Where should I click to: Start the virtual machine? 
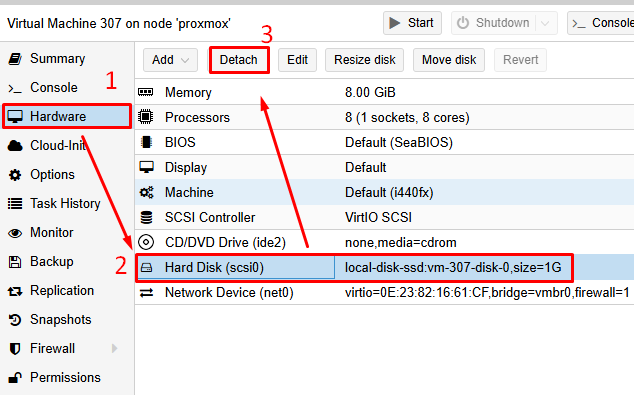[412, 23]
